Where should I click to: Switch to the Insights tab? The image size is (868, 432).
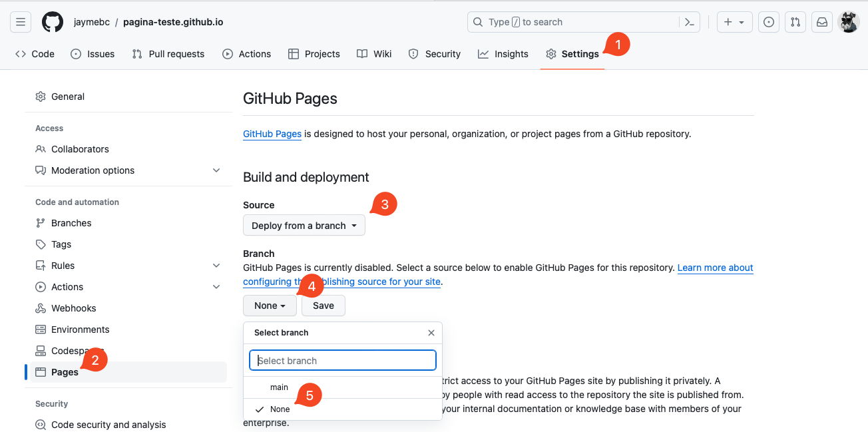[503, 54]
